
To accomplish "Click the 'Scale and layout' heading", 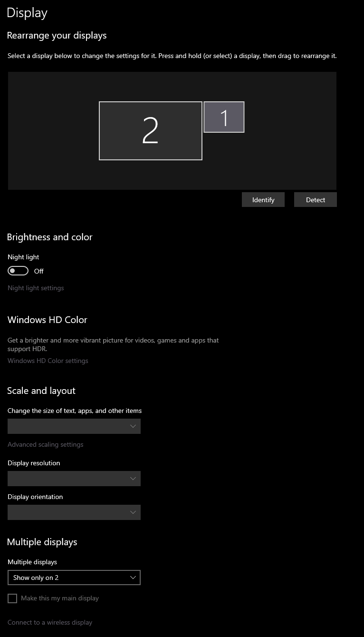I will 41,391.
